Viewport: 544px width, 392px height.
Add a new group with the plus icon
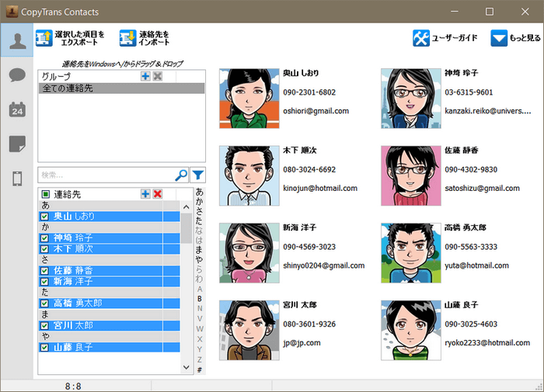(x=145, y=76)
